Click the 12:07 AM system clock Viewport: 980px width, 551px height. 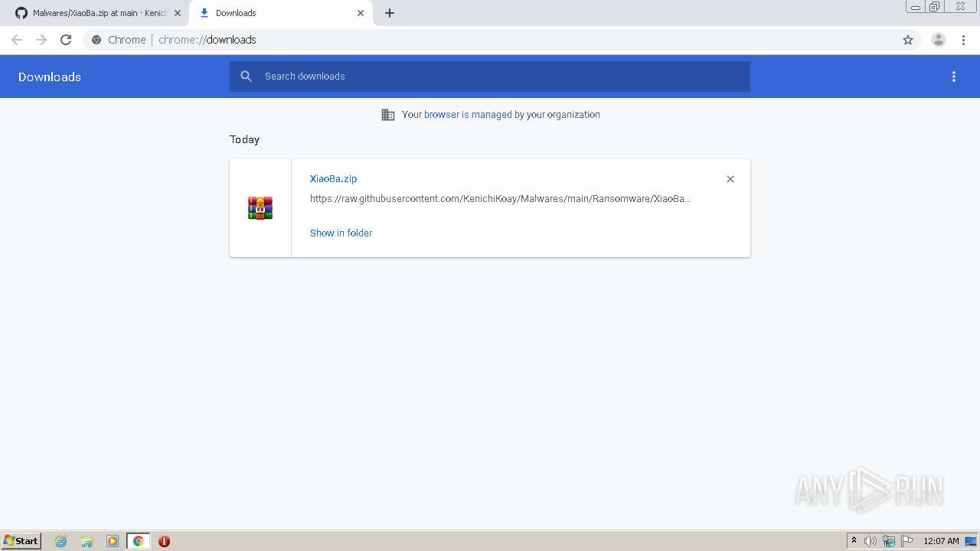[941, 541]
